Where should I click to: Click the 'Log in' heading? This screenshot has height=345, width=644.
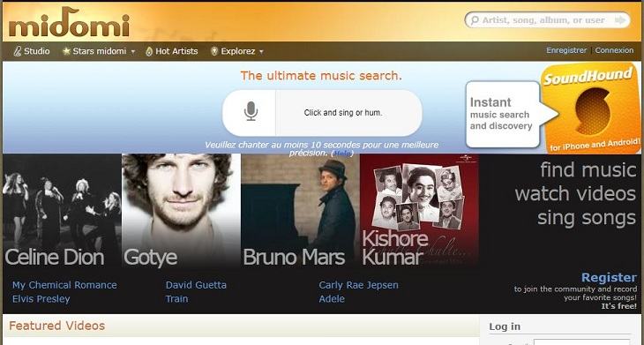(505, 327)
